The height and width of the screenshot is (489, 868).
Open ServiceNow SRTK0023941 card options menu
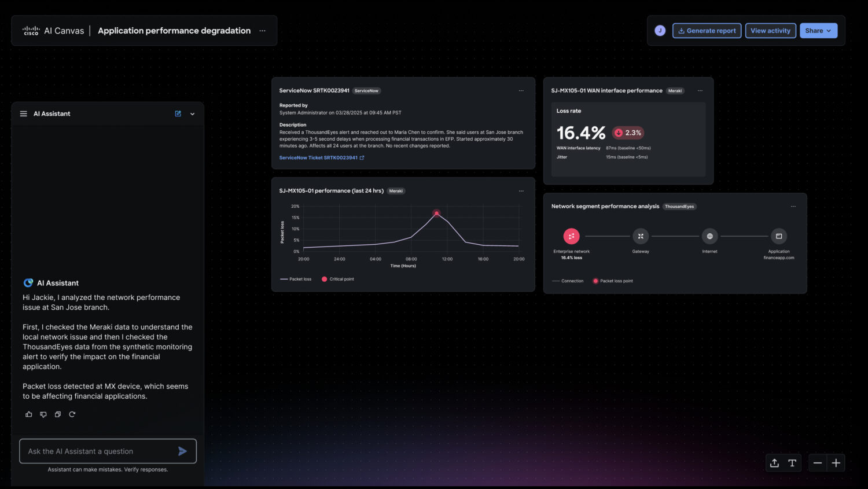click(521, 91)
